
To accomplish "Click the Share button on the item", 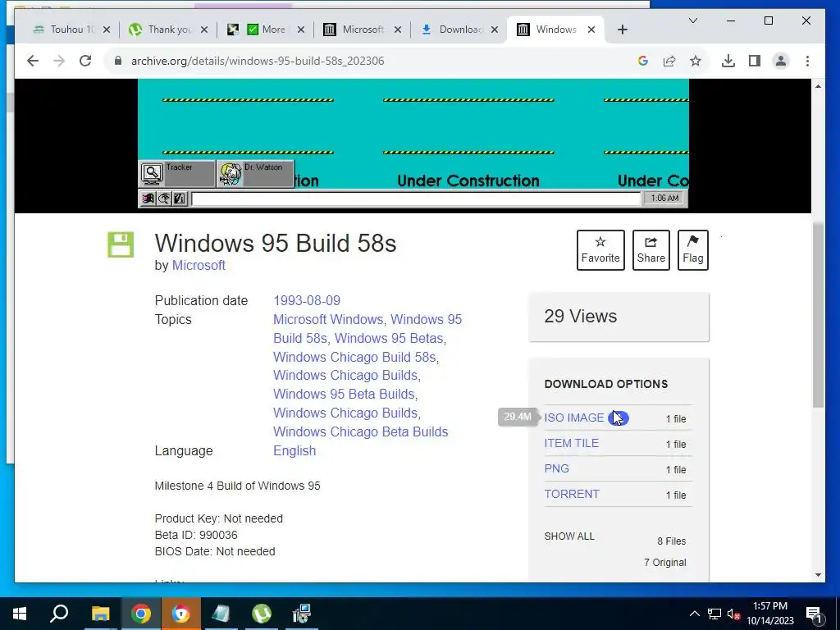I will tap(651, 250).
